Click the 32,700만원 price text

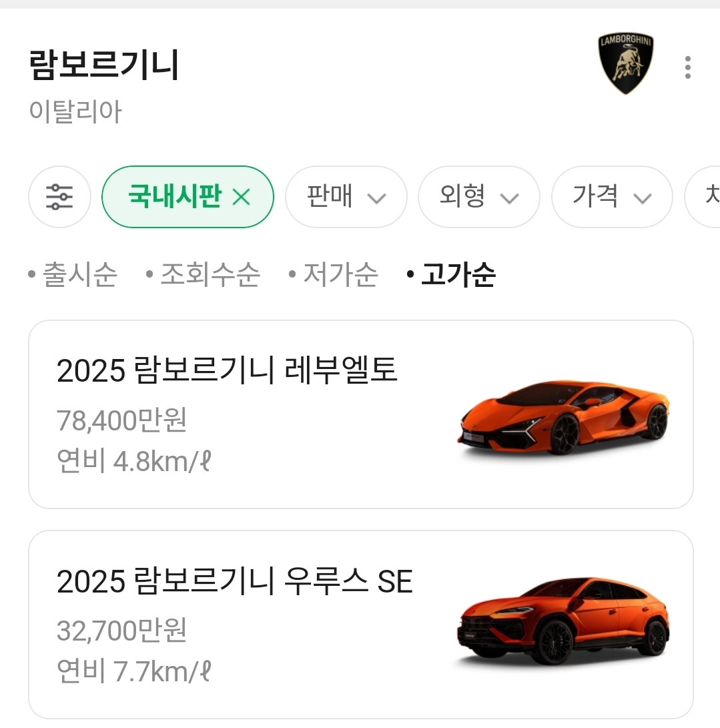[121, 630]
